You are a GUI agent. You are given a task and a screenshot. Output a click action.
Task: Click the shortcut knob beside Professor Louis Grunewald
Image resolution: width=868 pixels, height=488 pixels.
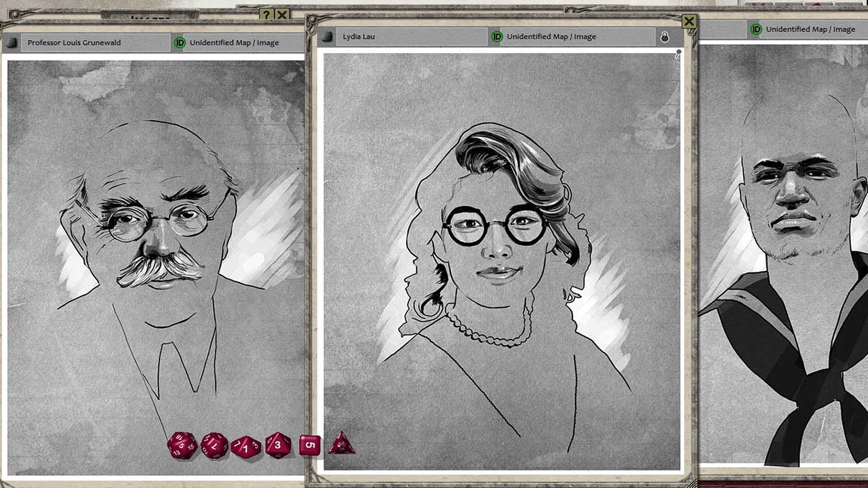[x=12, y=42]
